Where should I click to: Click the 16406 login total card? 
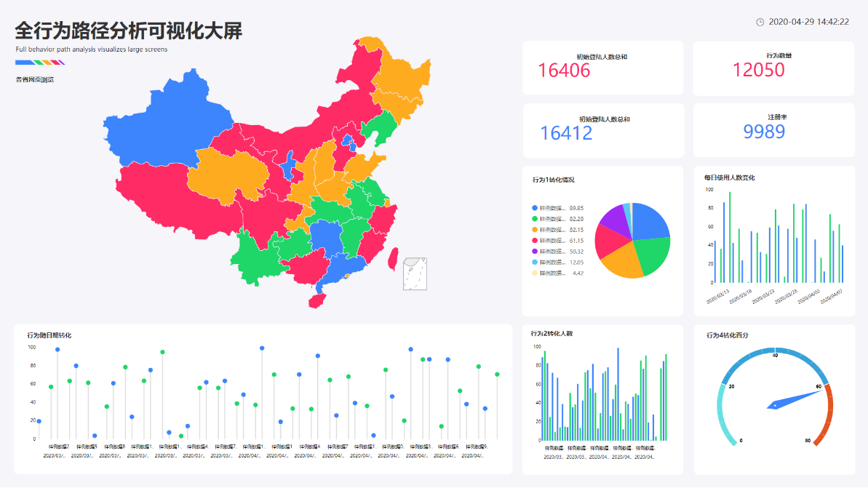[603, 68]
